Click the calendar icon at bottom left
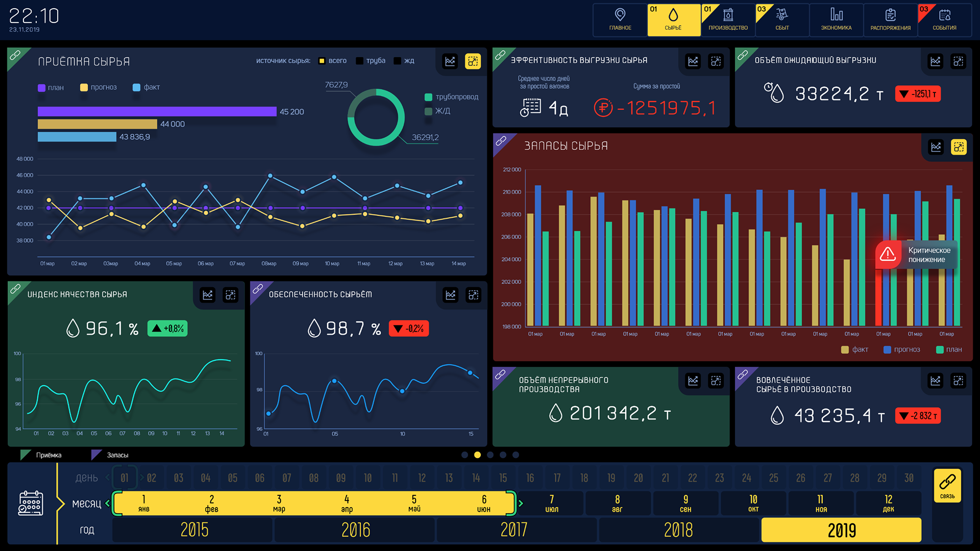 (31, 503)
